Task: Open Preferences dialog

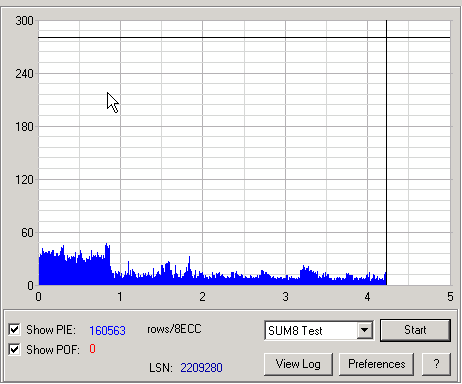Action: pyautogui.click(x=377, y=364)
